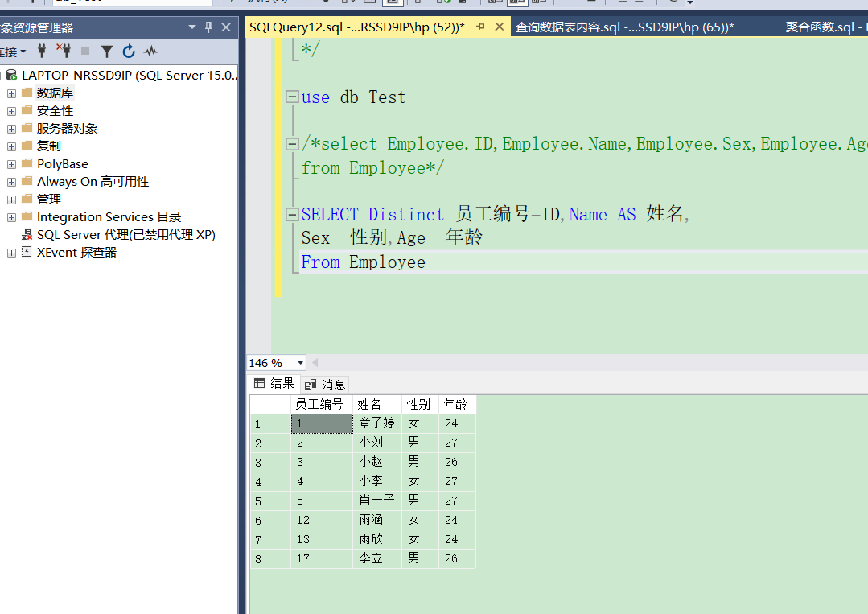Open the 146 % zoom dropdown
This screenshot has width=868, height=614.
tap(300, 363)
